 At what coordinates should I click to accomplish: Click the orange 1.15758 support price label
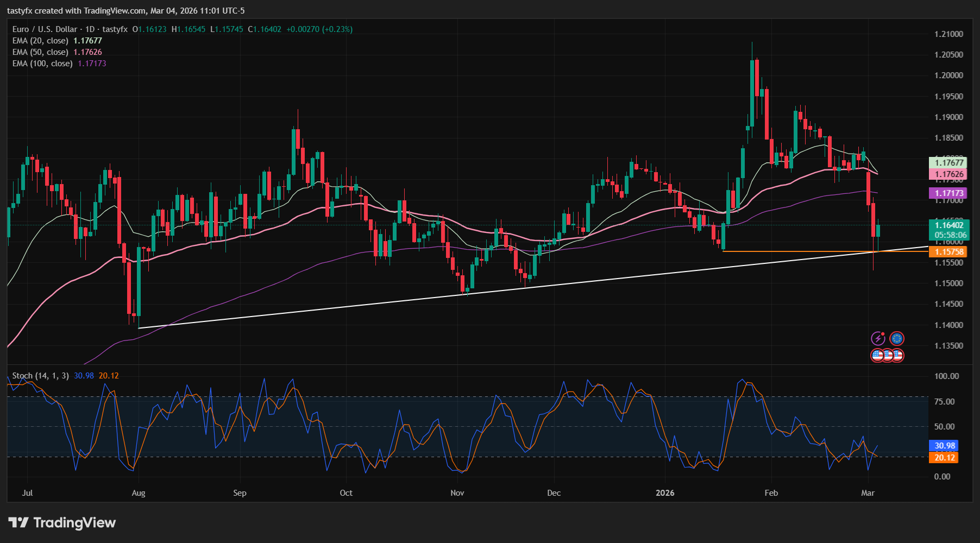coord(947,251)
